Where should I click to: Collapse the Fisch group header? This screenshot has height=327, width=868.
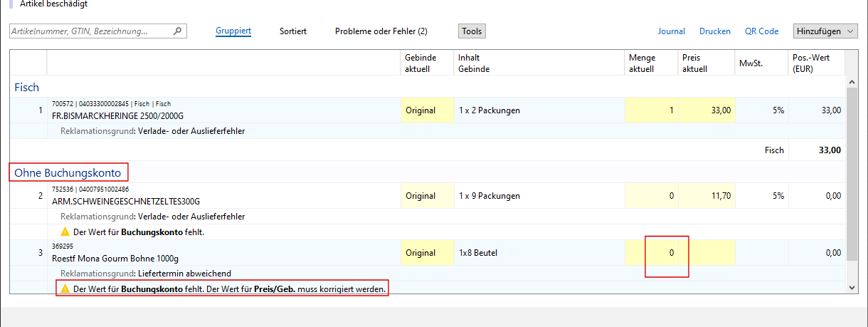coord(27,87)
